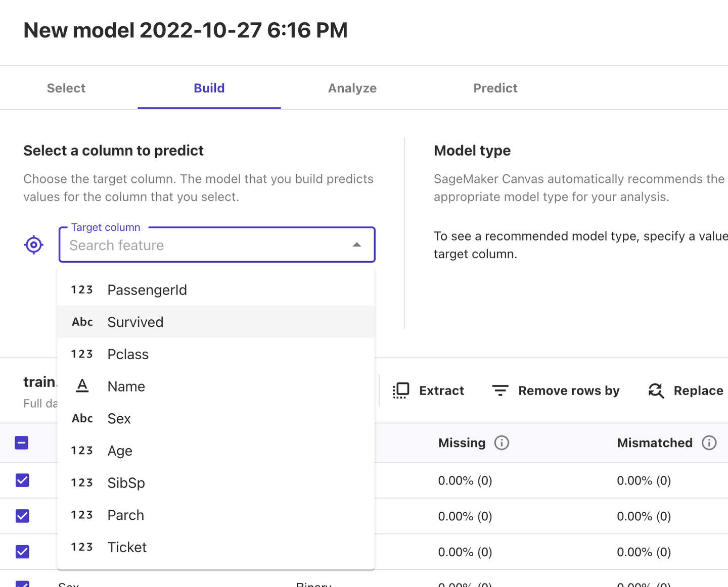Toggle the select-all columns checkbox
This screenshot has width=728, height=587.
click(22, 443)
